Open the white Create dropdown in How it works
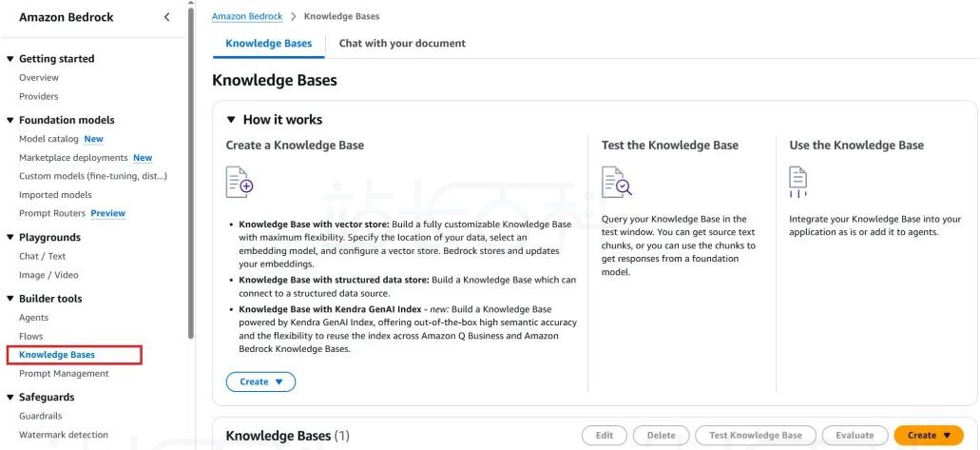Image resolution: width=980 pixels, height=450 pixels. pos(260,382)
